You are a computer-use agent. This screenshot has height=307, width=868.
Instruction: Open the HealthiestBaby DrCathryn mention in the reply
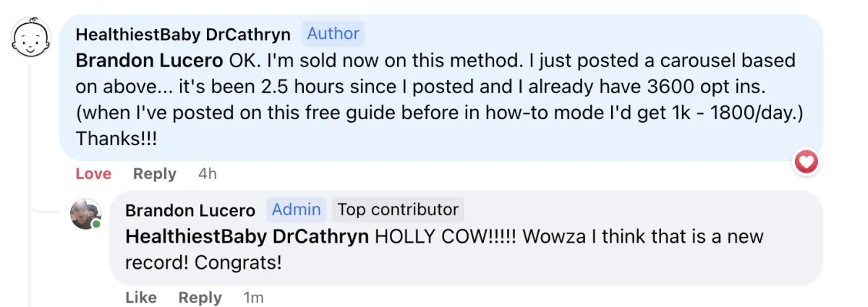(x=247, y=236)
